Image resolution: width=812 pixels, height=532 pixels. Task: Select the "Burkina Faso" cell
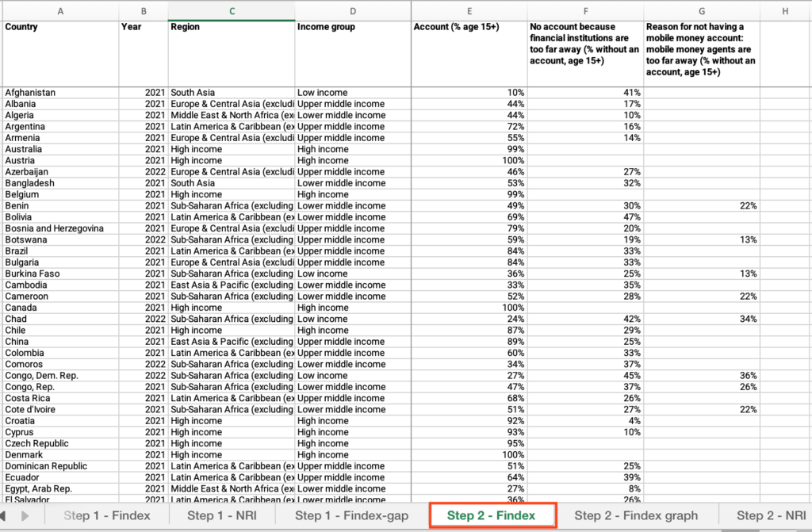[60, 274]
